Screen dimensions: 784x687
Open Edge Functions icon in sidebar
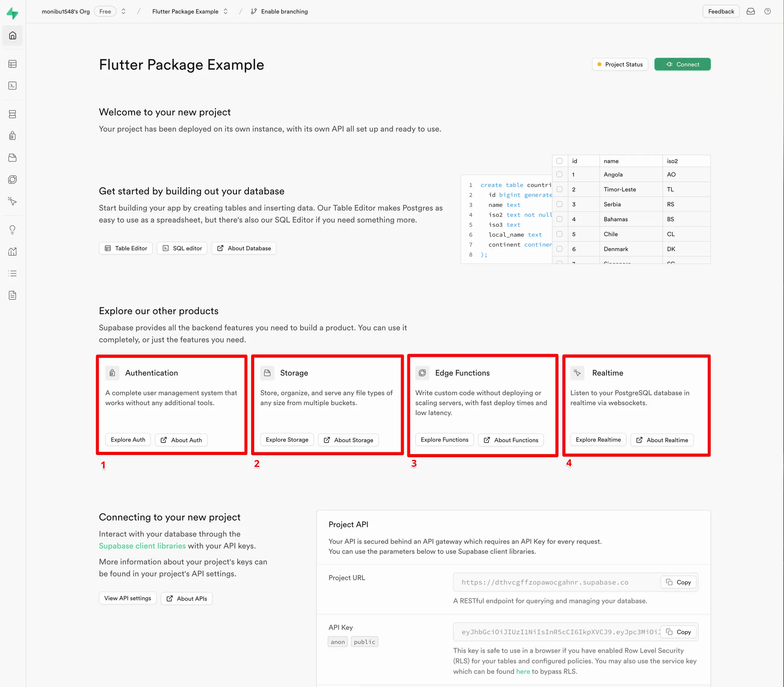(12, 180)
